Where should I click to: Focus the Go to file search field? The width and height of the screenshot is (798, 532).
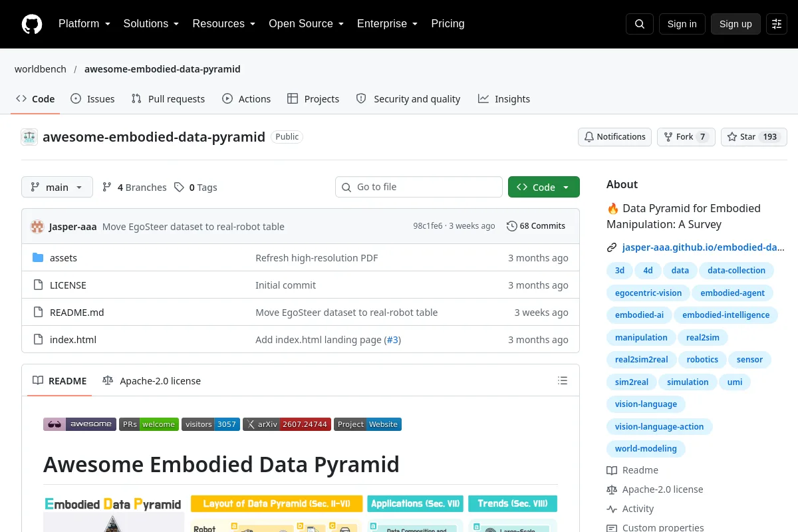tap(419, 188)
